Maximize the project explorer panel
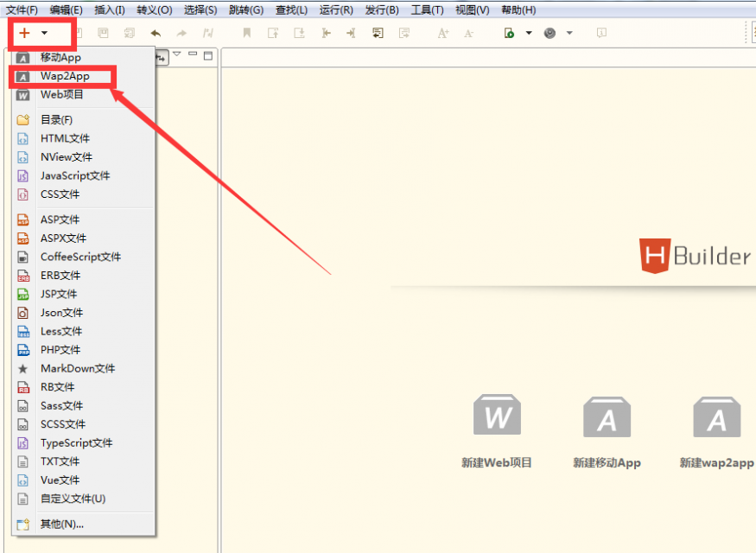Screen dimensions: 756x553 [x=208, y=56]
